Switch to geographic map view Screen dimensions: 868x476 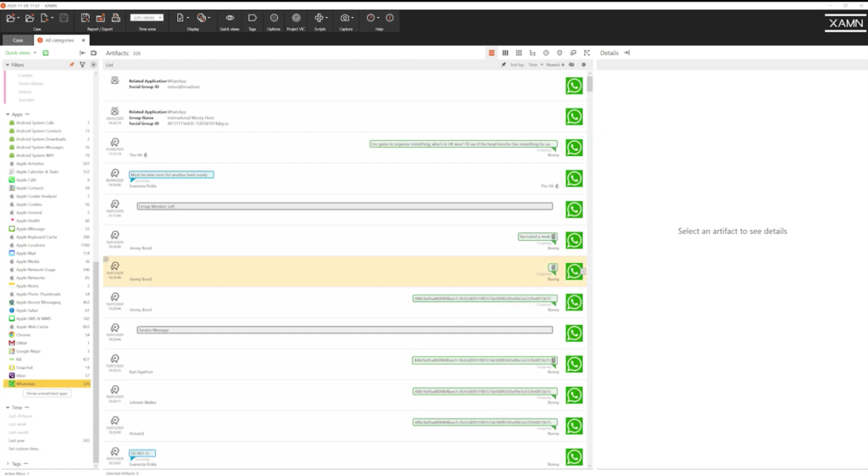tap(559, 53)
